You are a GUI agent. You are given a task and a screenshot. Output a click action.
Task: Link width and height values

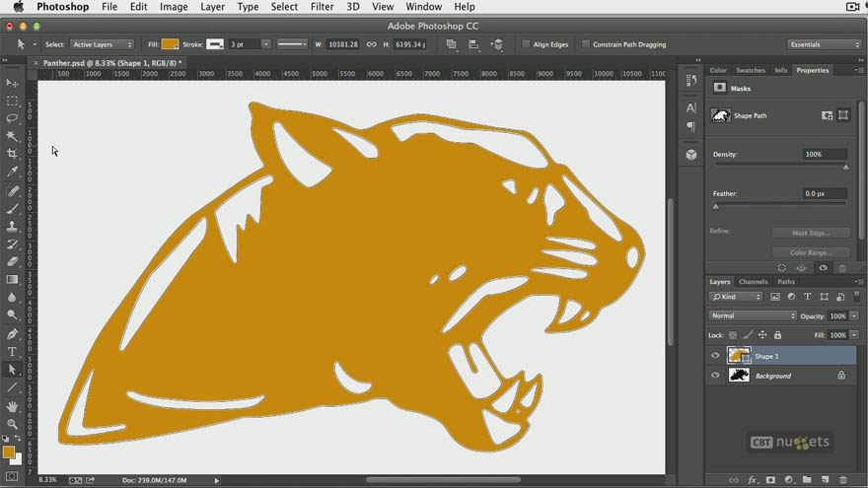[x=372, y=44]
